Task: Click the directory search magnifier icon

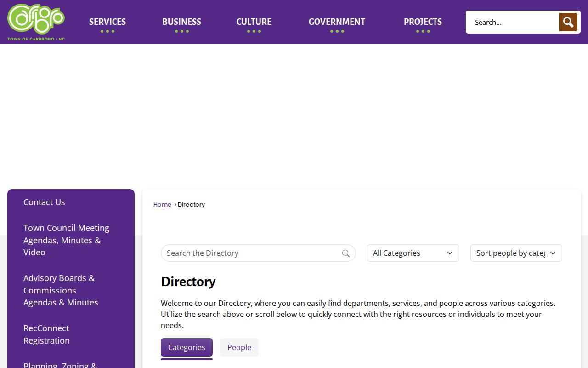Action: [346, 253]
